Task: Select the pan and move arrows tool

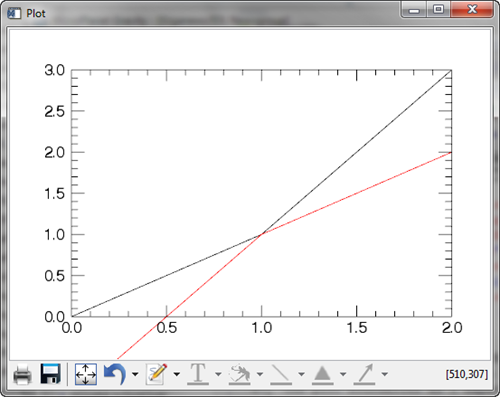Action: click(x=86, y=374)
